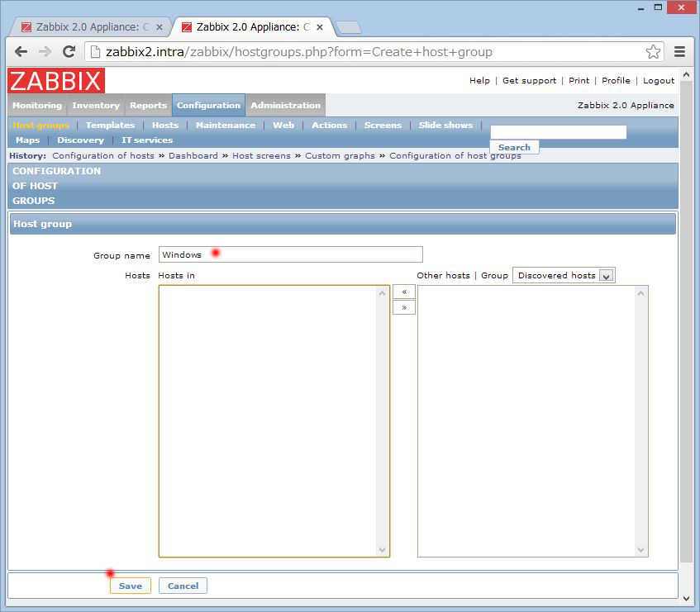The image size is (700, 612).
Task: Open the Maps section
Action: click(x=27, y=140)
